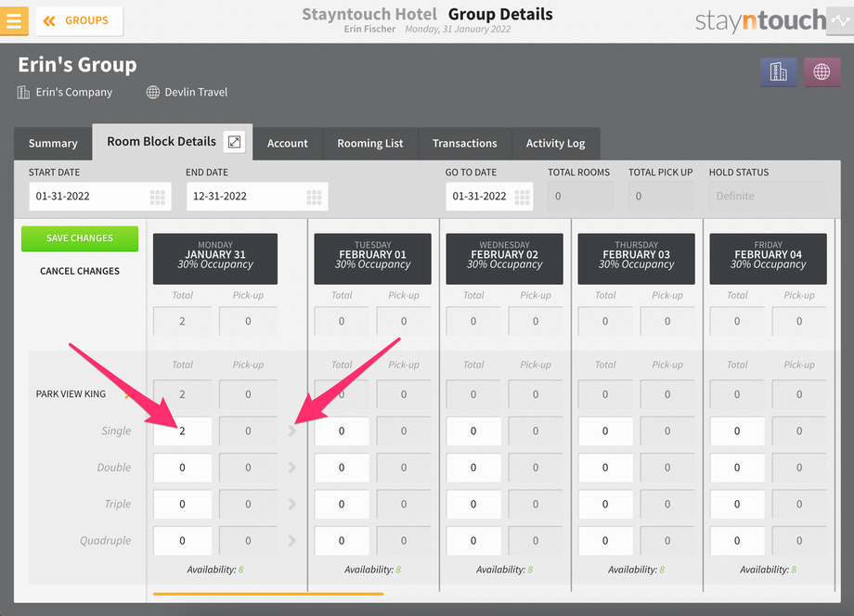Image resolution: width=854 pixels, height=616 pixels.
Task: Click Double total field for January 31
Action: [183, 468]
